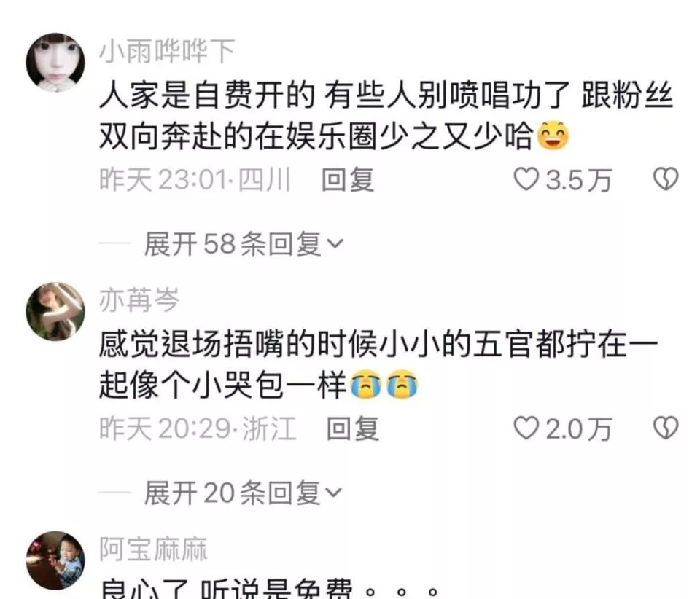Dislike 小雨哗哗下's comment with broken heart
This screenshot has width=700, height=599.
coord(666,179)
